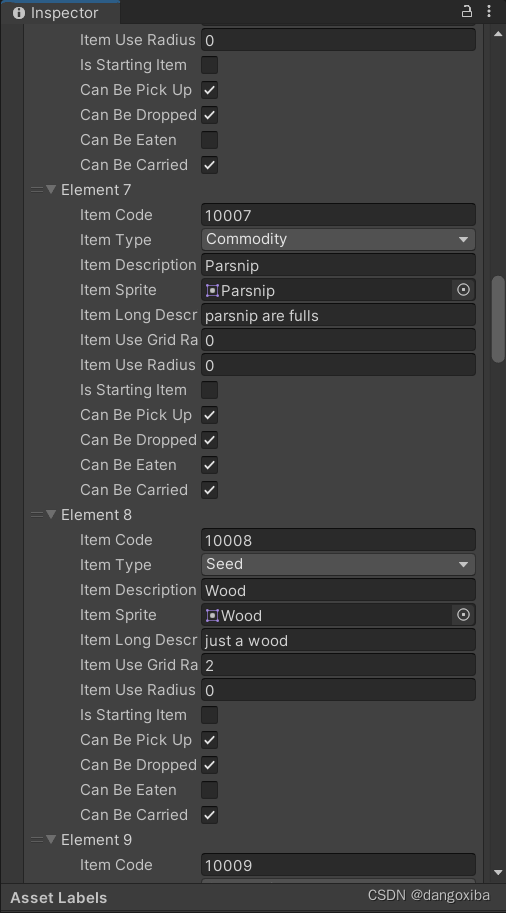Edit topmost Item Use Radius field
Viewport: 506px width, 913px height.
pos(338,40)
